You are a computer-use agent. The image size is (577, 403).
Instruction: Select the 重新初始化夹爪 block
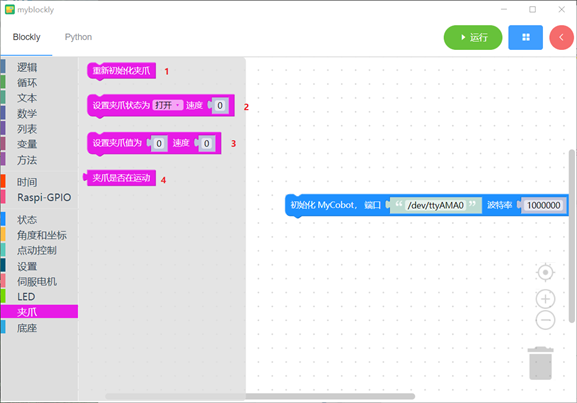(121, 70)
